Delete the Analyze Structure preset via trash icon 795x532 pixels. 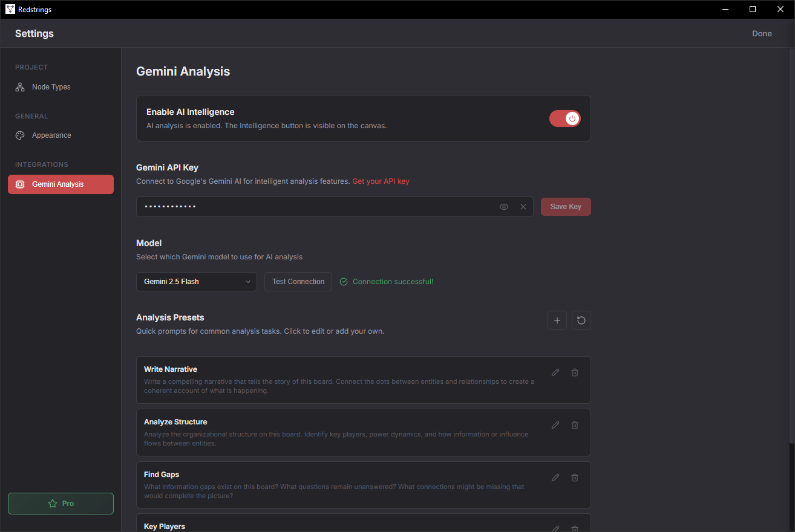574,425
